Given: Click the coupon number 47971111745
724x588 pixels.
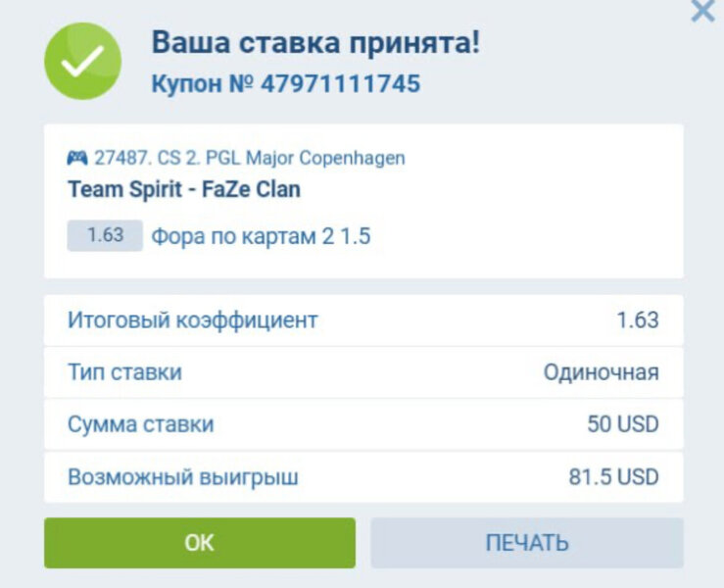Looking at the screenshot, I should point(339,83).
